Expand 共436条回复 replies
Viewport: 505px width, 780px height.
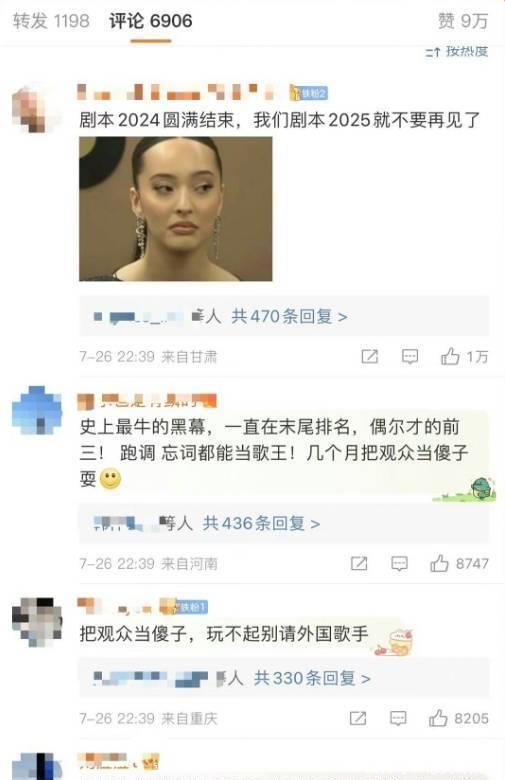click(x=261, y=523)
